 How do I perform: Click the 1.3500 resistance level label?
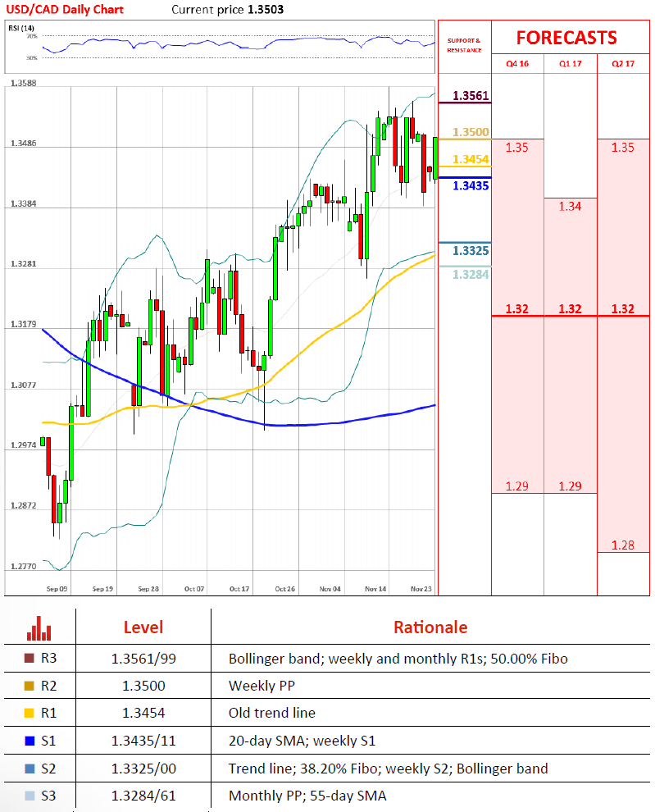[471, 132]
